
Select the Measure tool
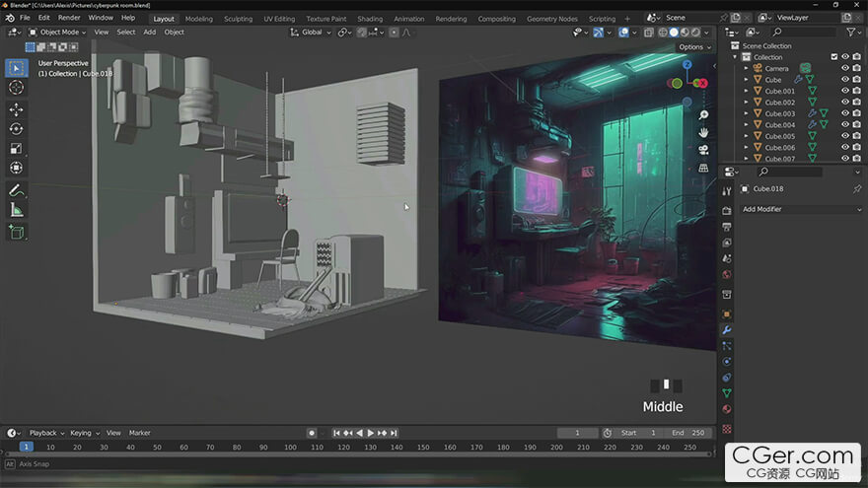pyautogui.click(x=16, y=210)
